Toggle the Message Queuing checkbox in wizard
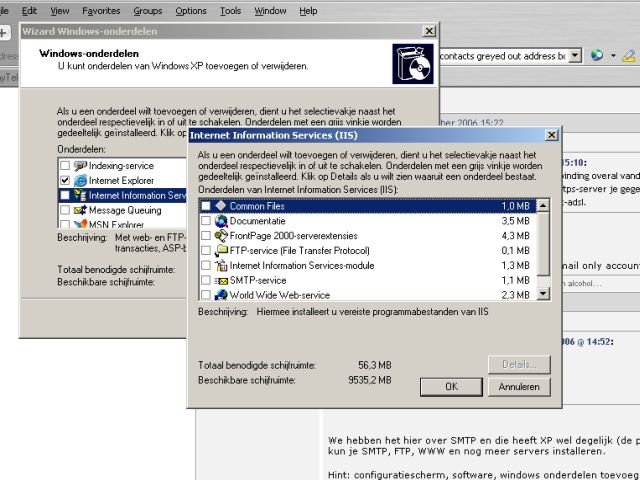 [x=65, y=210]
